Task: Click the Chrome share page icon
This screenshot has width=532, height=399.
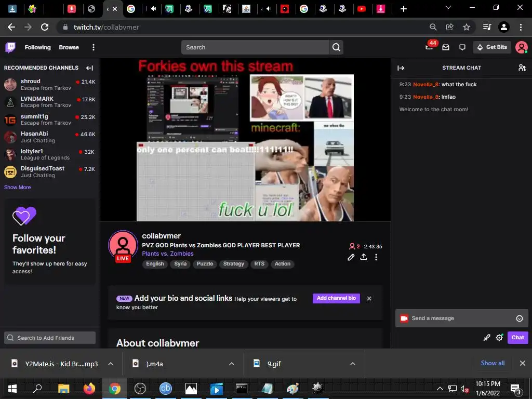Action: tap(449, 27)
